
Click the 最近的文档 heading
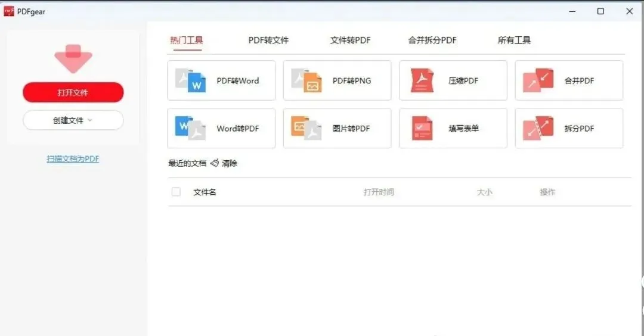pyautogui.click(x=187, y=163)
